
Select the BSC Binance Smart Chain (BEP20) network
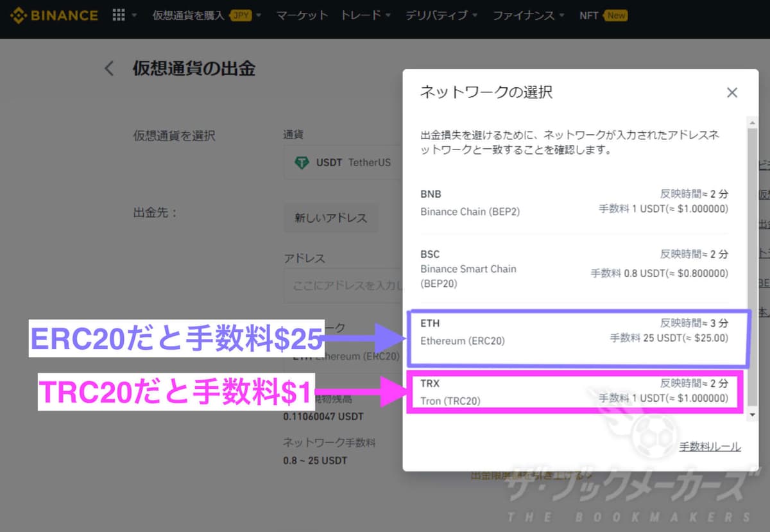click(x=574, y=268)
